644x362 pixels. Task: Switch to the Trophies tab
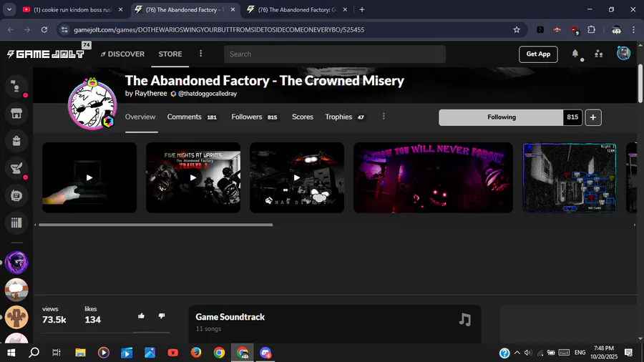coord(345,117)
